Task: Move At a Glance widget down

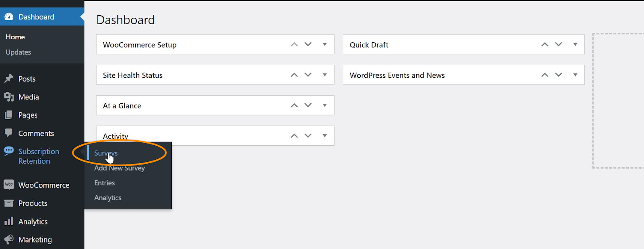Action: coord(308,105)
